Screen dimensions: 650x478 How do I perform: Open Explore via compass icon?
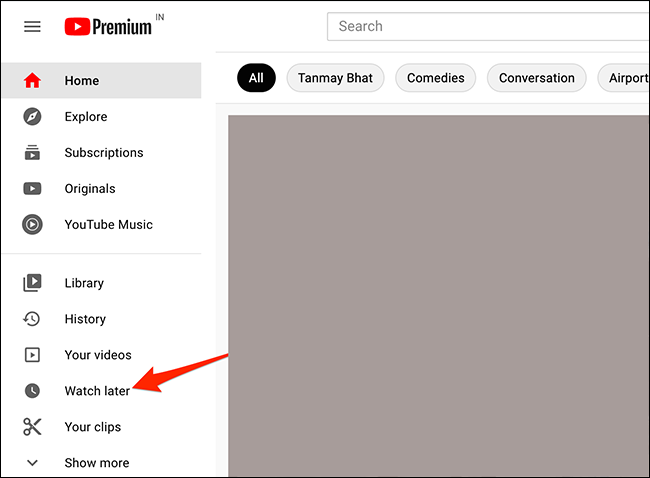click(x=32, y=116)
